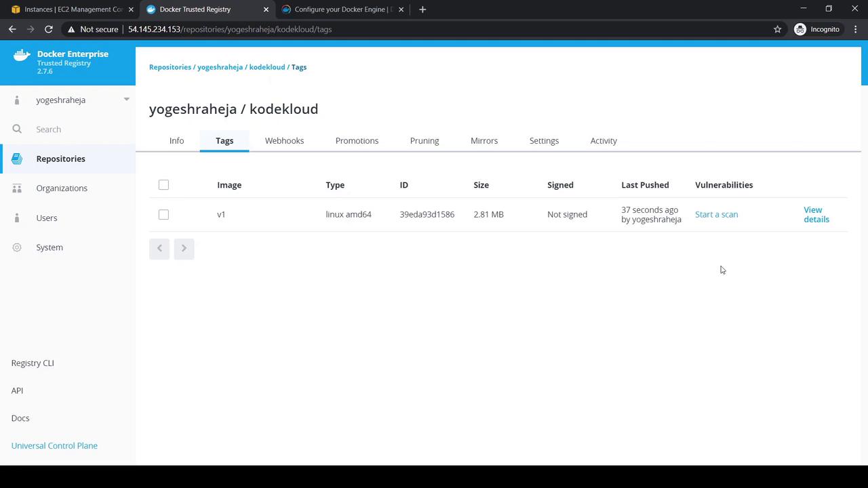Select all tags with header checkbox
Image resolution: width=868 pixels, height=488 pixels.
click(x=163, y=185)
